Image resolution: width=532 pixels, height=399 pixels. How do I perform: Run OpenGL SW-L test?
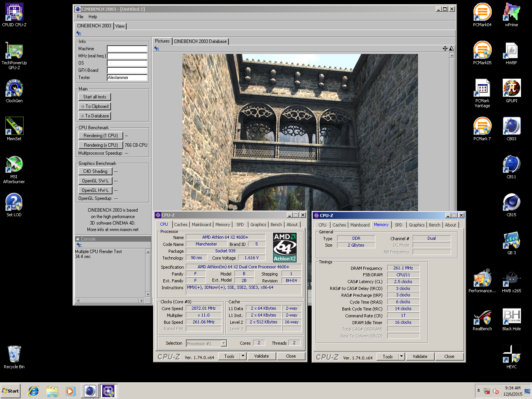[95, 181]
